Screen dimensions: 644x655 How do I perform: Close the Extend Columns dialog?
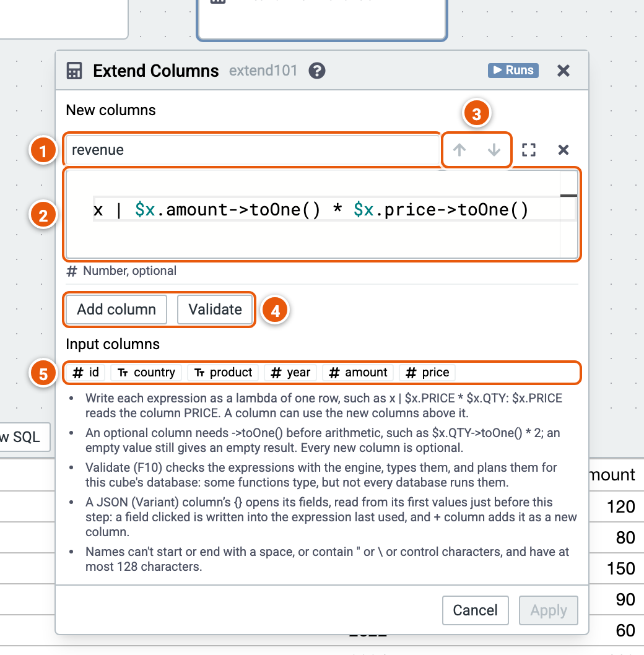[563, 71]
